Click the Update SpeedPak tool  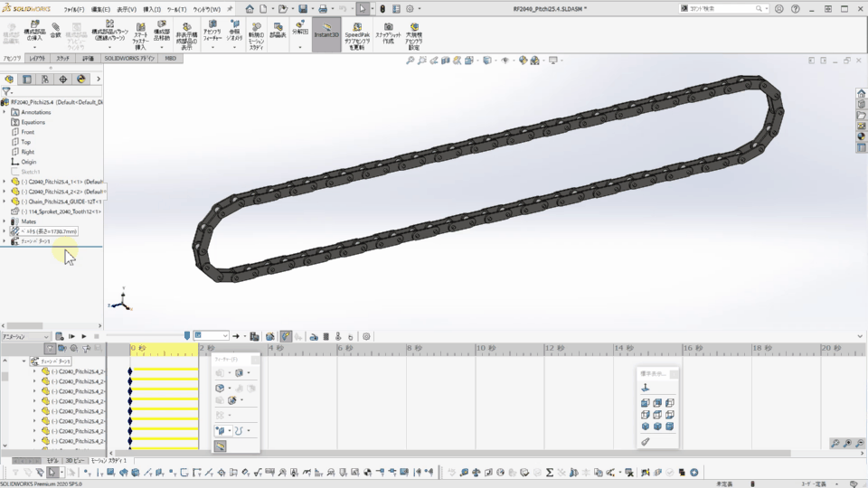358,36
